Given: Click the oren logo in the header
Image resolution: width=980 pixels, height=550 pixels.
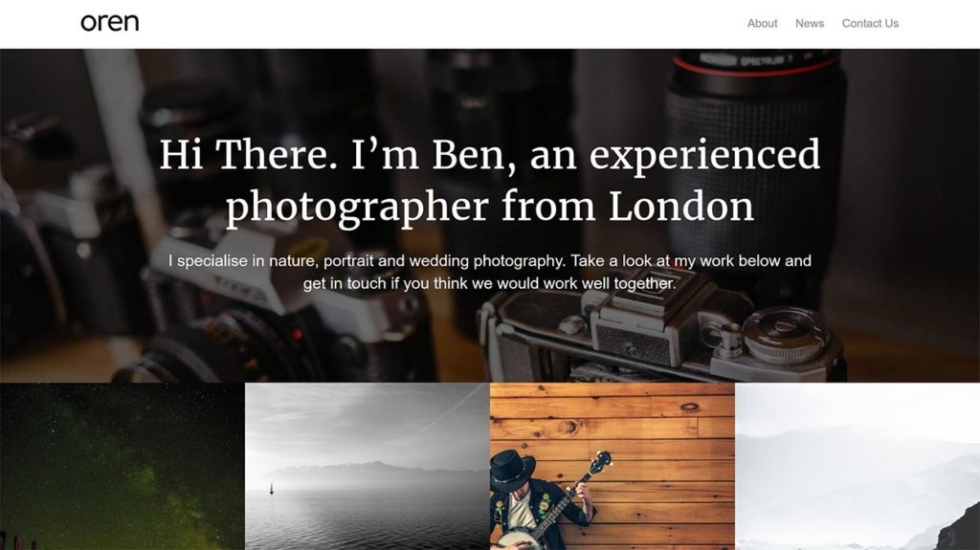Looking at the screenshot, I should (x=109, y=23).
